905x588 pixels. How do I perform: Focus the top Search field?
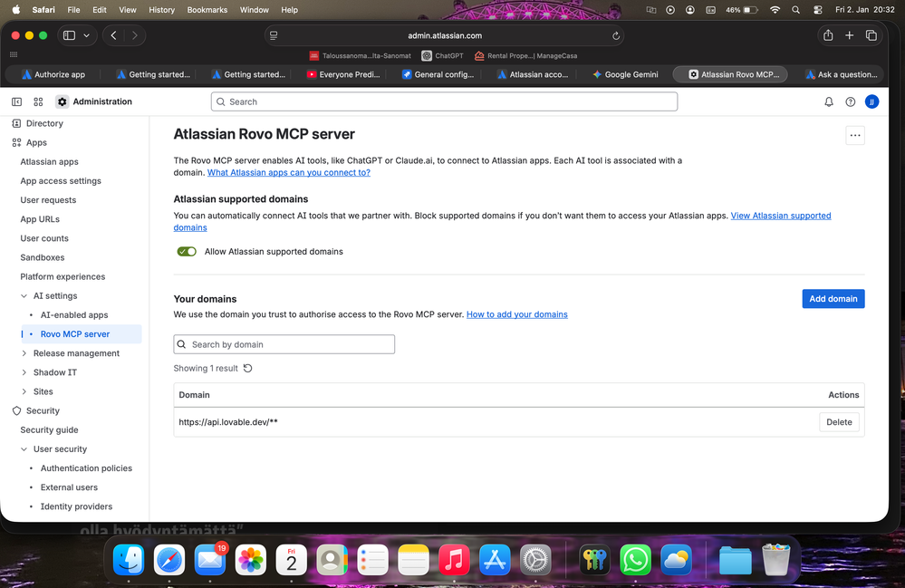[x=444, y=101]
